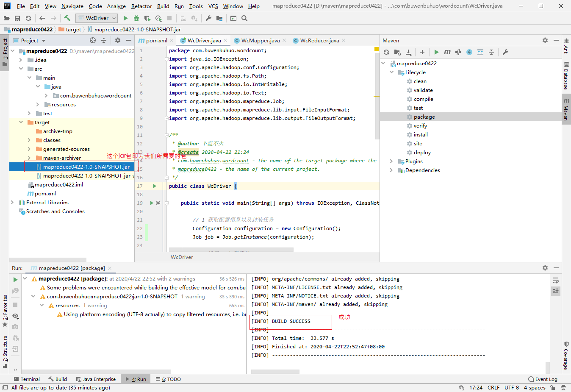This screenshot has height=392, width=571.
Task: Switch to WcMapper.java tab
Action: tap(261, 40)
